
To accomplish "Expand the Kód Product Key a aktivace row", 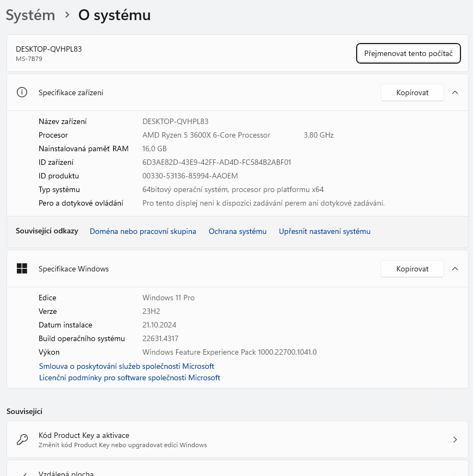I will 455,439.
